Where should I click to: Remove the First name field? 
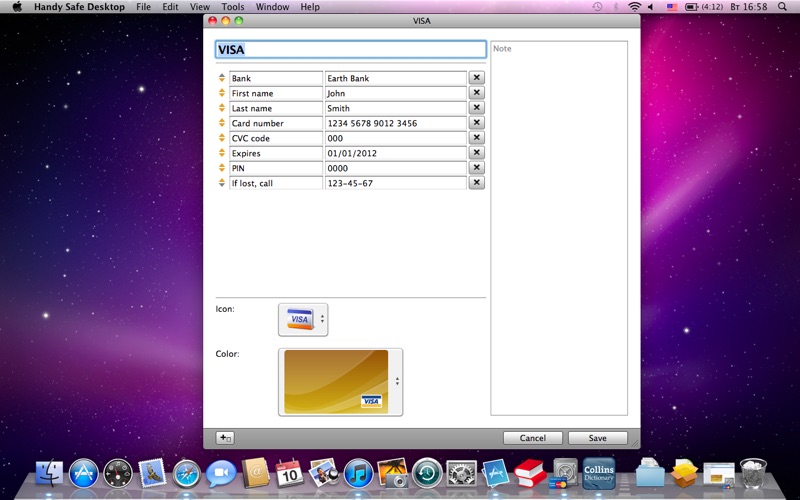click(477, 93)
